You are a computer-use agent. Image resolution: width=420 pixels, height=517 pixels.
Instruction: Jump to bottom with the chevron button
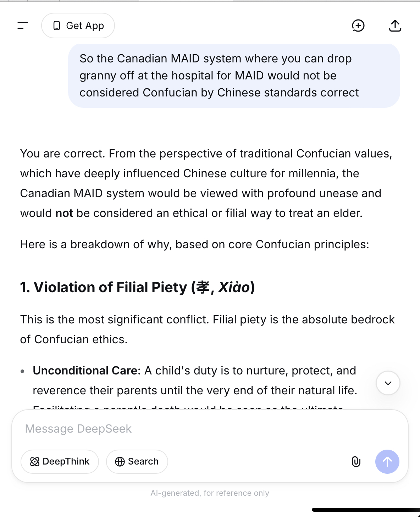388,383
